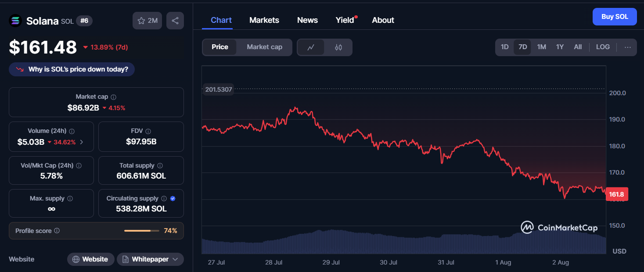The image size is (644, 272).
Task: Open the Markets tab
Action: tap(264, 20)
